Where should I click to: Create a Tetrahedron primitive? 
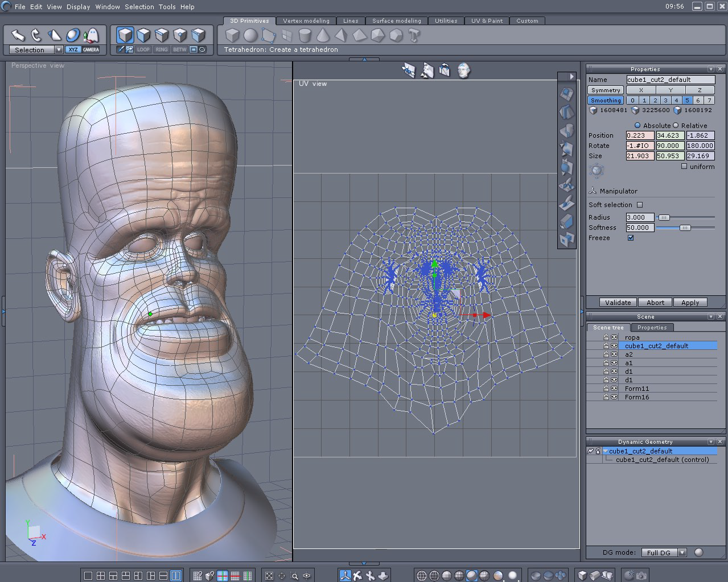point(341,35)
